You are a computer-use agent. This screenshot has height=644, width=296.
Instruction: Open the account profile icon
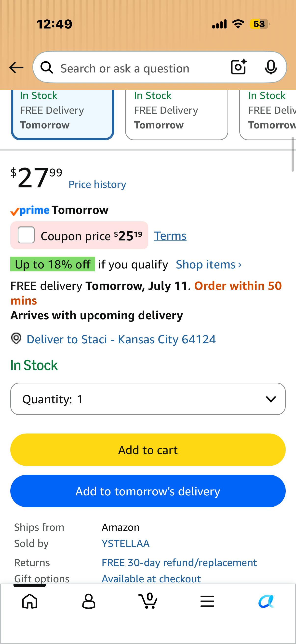89,601
